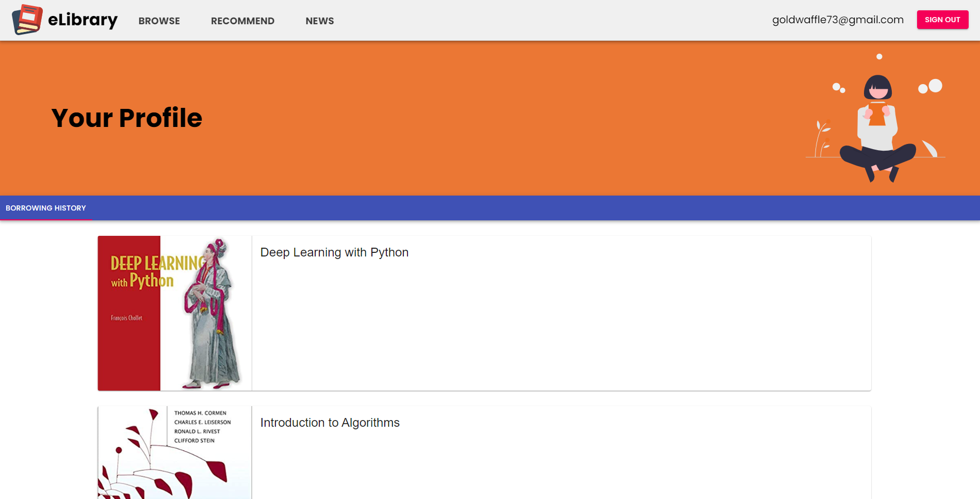
Task: Click the Deep Learning with Python title
Action: 334,252
